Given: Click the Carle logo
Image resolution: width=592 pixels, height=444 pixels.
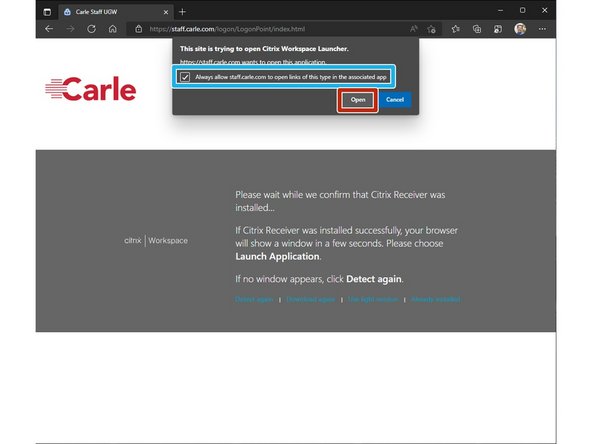Looking at the screenshot, I should click(x=91, y=89).
